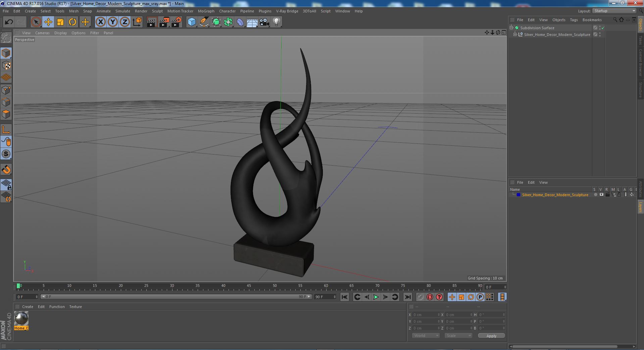Image resolution: width=644 pixels, height=350 pixels.
Task: Open the deformer objects icon
Action: point(240,22)
